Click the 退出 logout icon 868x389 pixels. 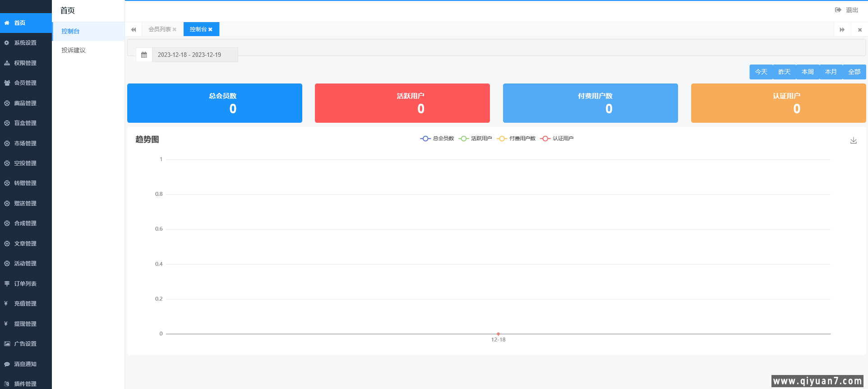click(838, 10)
